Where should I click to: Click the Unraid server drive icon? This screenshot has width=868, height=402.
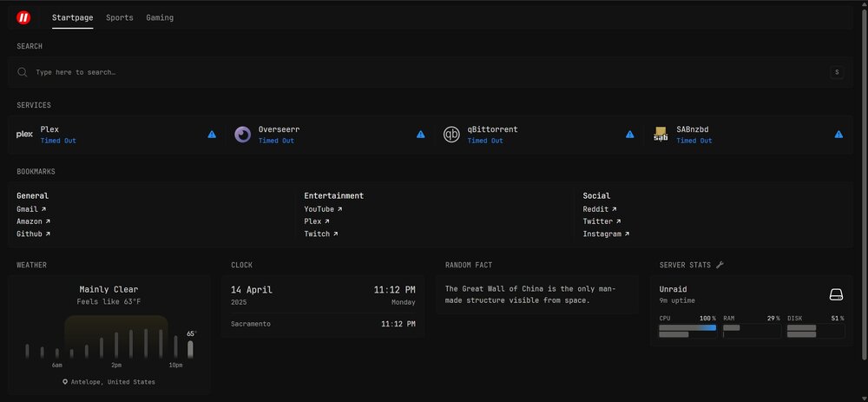pos(836,294)
